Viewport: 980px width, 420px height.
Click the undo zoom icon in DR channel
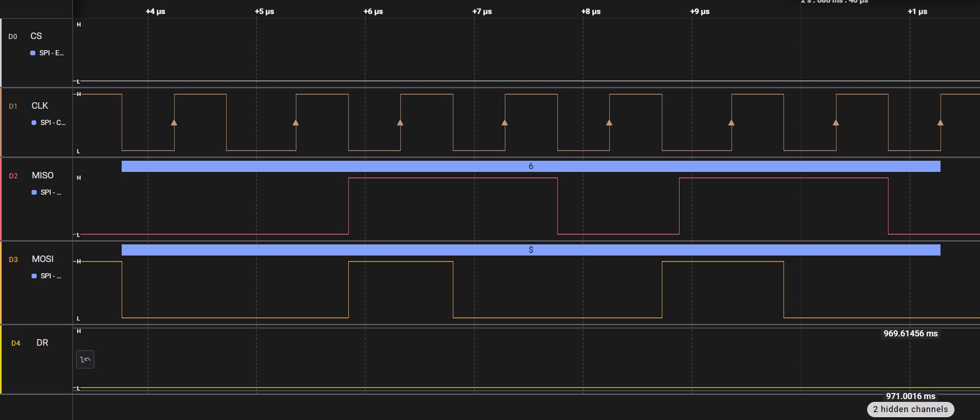(x=85, y=359)
